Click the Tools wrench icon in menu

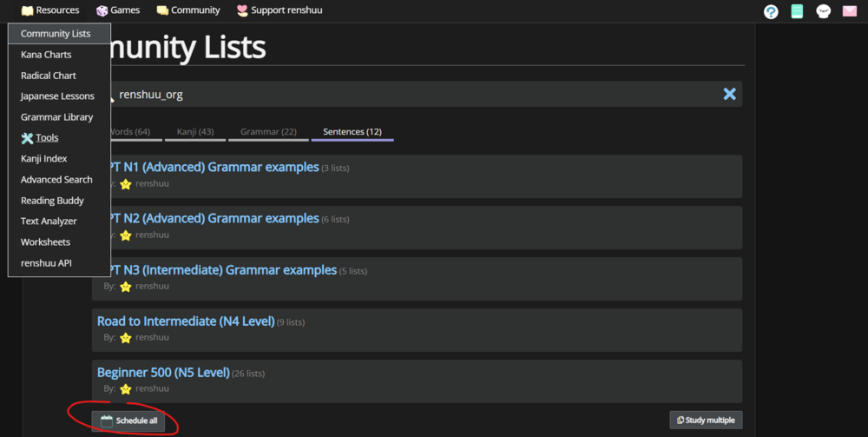[x=27, y=138]
